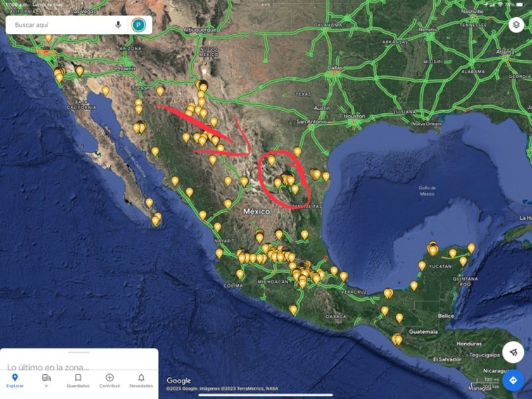Click the Golfo de México water label
The image size is (532, 399).
[x=427, y=191]
